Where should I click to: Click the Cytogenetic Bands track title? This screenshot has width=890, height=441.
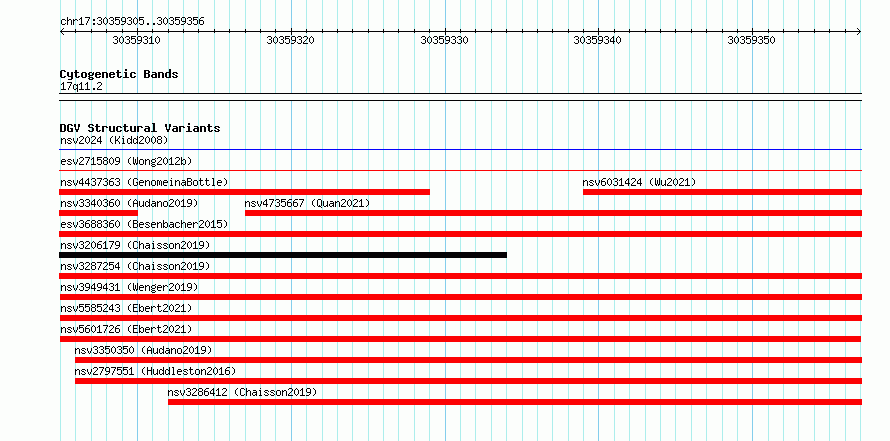pos(119,74)
